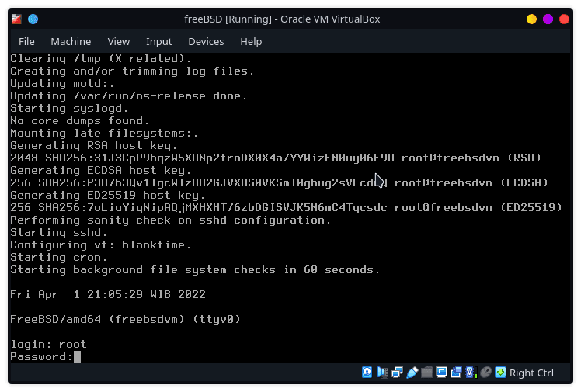Click the CPU virtualization status icon

pos(471,373)
